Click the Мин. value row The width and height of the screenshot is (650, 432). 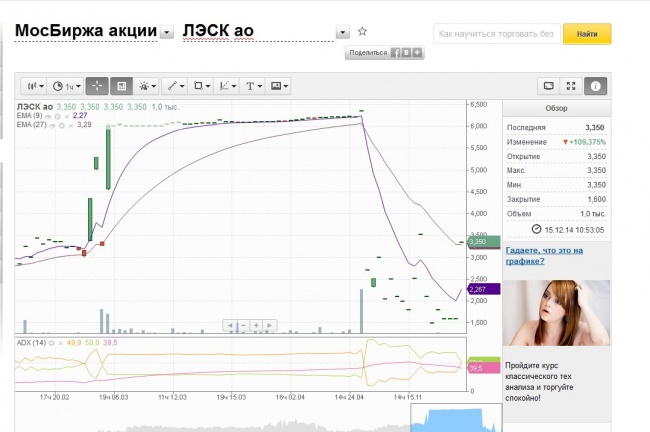coord(556,185)
